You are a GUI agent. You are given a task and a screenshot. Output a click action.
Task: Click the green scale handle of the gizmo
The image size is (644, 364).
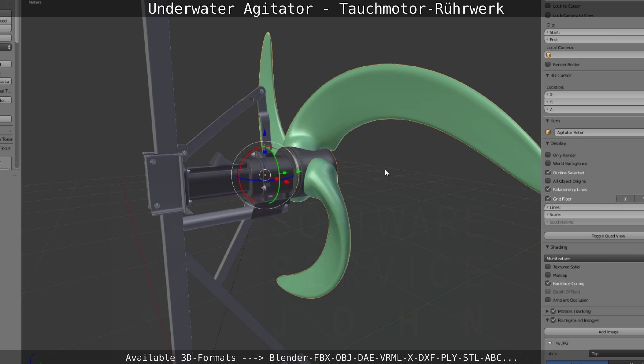coord(285,173)
